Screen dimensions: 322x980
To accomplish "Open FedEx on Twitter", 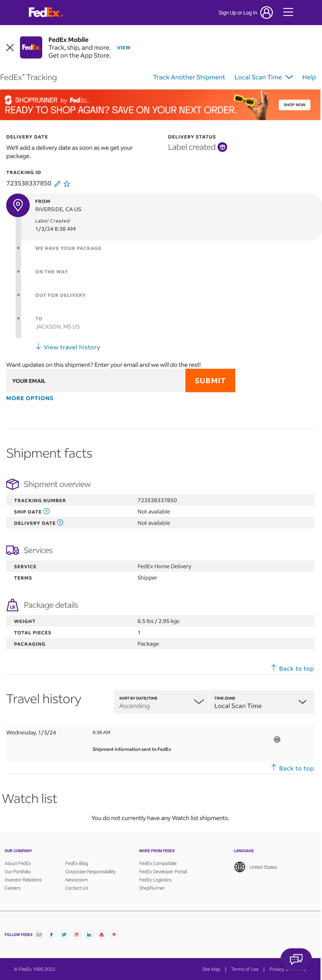I will click(x=64, y=935).
